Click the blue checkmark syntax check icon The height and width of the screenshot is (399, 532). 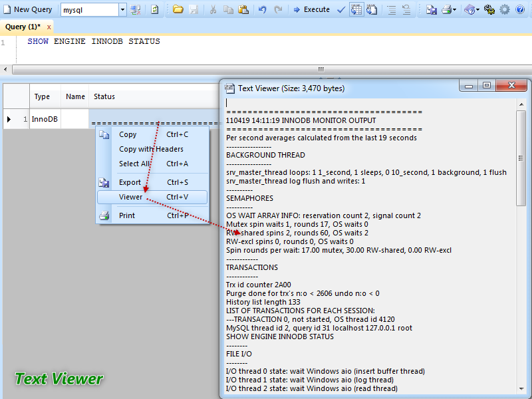341,9
